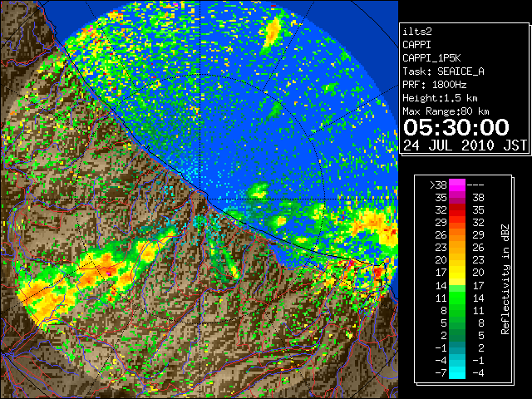532x399 pixels.
Task: Pick the red band in the reflectivity color bar
Action: pyautogui.click(x=457, y=210)
